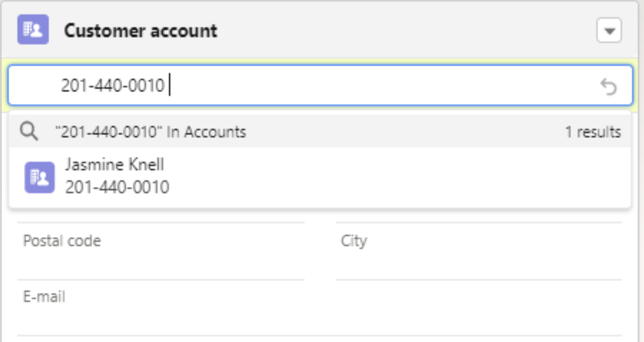The height and width of the screenshot is (342, 644).
Task: Choose the Jasmine Knell name in results
Action: pos(114,165)
